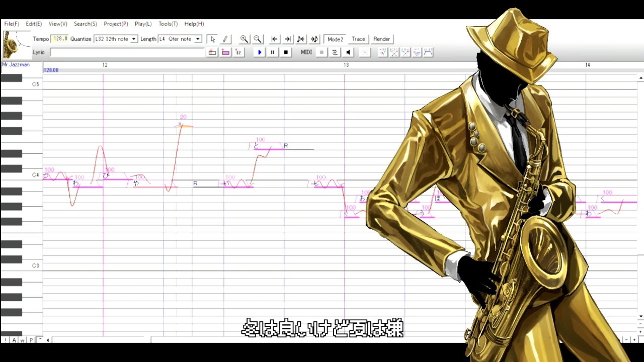Click the Trace button
The image size is (644, 362).
point(358,39)
